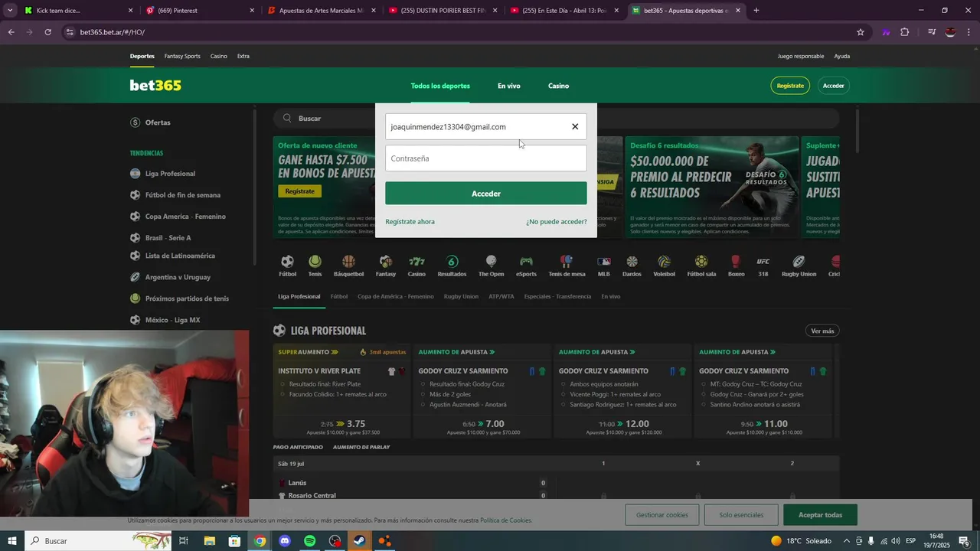Click the bet365 logo
Viewport: 980px width, 551px height.
[x=155, y=86]
